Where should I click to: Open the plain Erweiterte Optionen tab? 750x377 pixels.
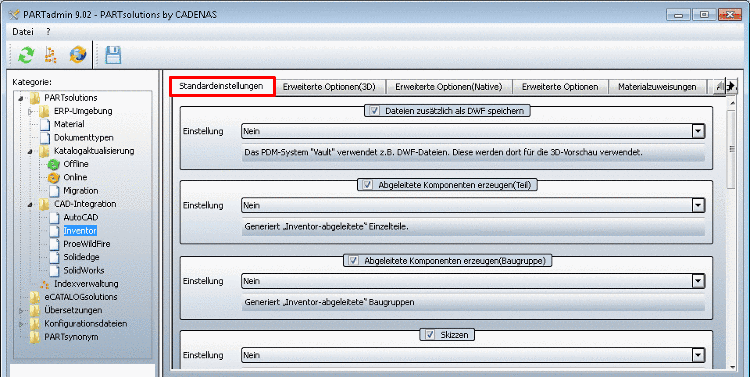coord(560,87)
